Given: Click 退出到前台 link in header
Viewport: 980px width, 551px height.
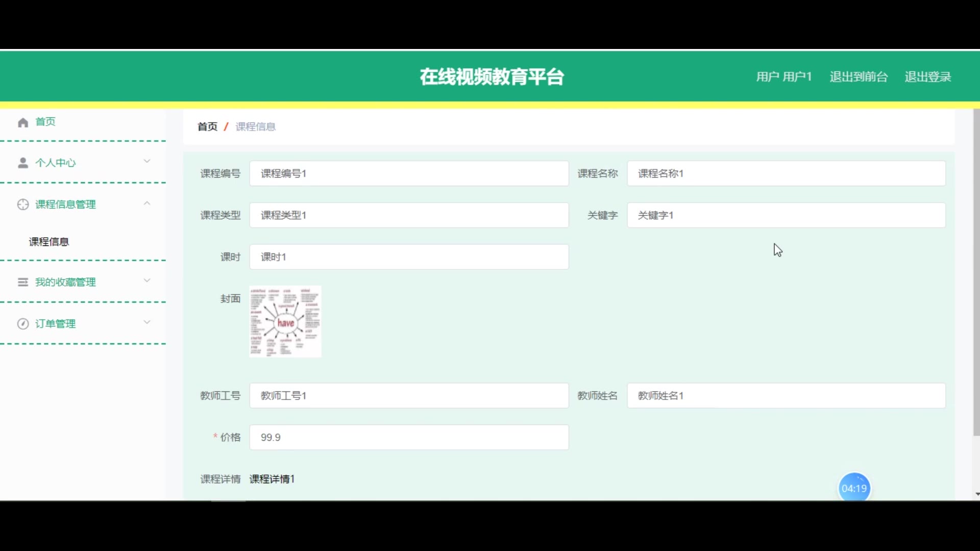Looking at the screenshot, I should tap(859, 77).
